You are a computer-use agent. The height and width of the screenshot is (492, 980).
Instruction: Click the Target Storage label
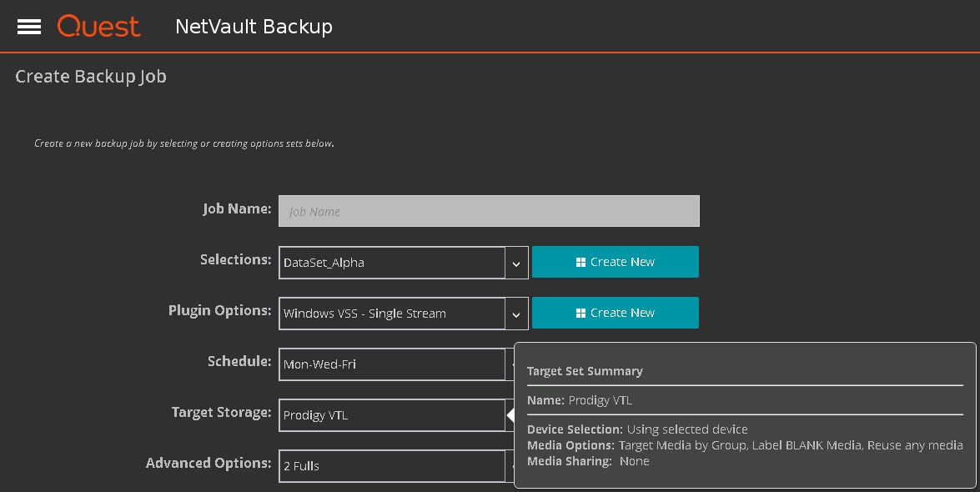pyautogui.click(x=221, y=412)
